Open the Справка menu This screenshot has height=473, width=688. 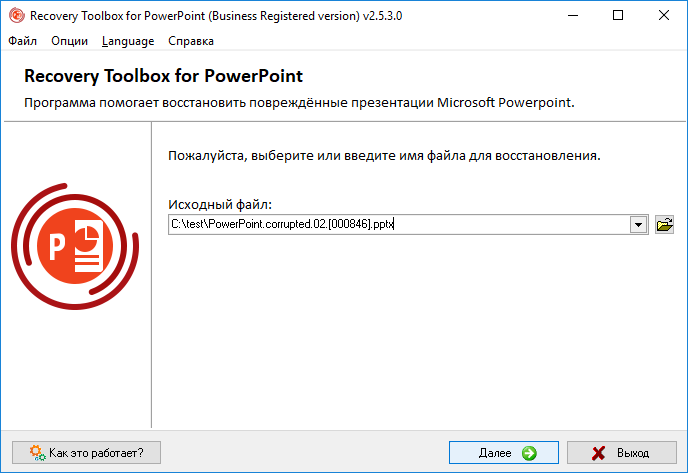(x=191, y=41)
